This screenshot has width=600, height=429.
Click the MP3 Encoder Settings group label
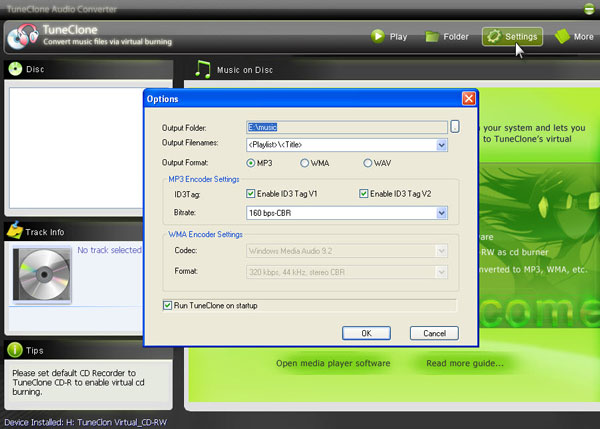coord(204,179)
